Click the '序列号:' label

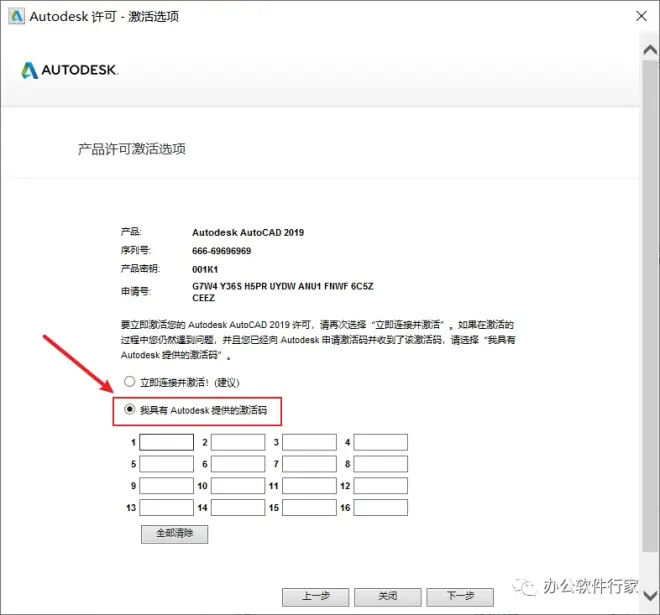click(136, 250)
